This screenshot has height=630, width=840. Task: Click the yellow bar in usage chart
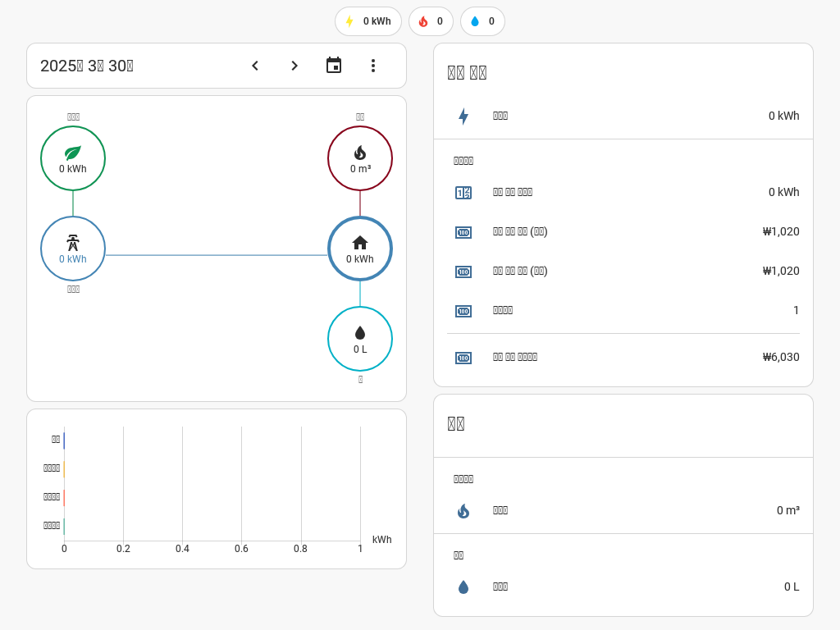point(64,469)
